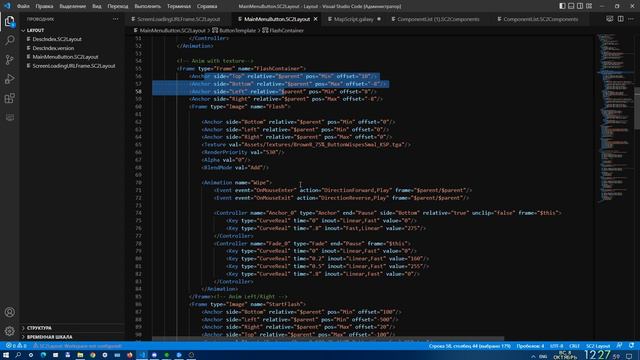Click the line and column status indicator
This screenshot has width=640, height=360.
tap(470, 346)
